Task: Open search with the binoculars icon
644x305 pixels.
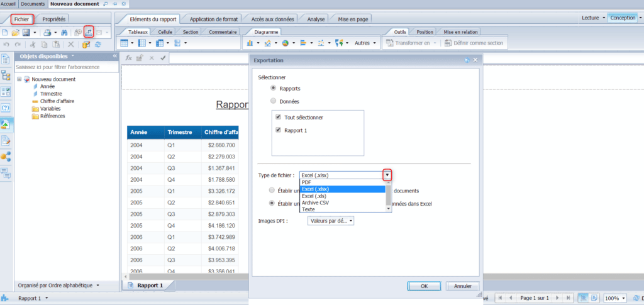Action: pyautogui.click(x=64, y=32)
